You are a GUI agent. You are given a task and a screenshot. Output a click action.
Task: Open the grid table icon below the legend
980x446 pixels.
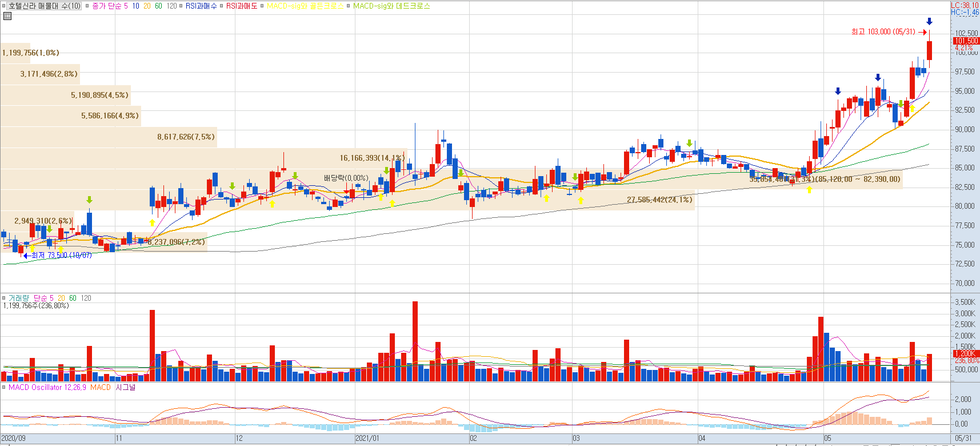pyautogui.click(x=7, y=16)
